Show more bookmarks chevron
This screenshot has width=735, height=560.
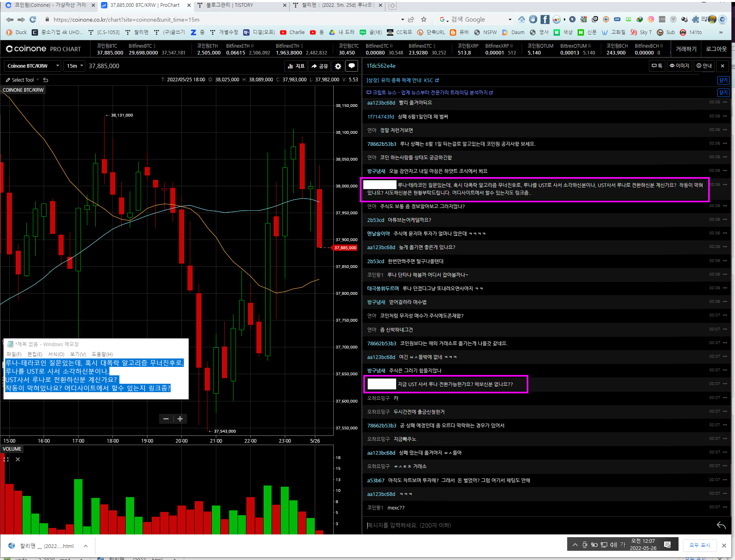[x=721, y=32]
